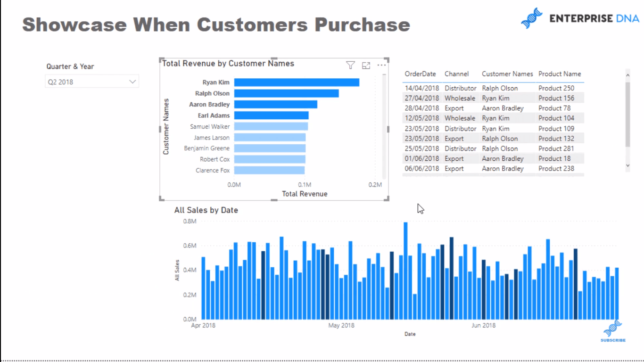Select the Samuel Walker revenue bar
This screenshot has width=644, height=362.
point(271,126)
